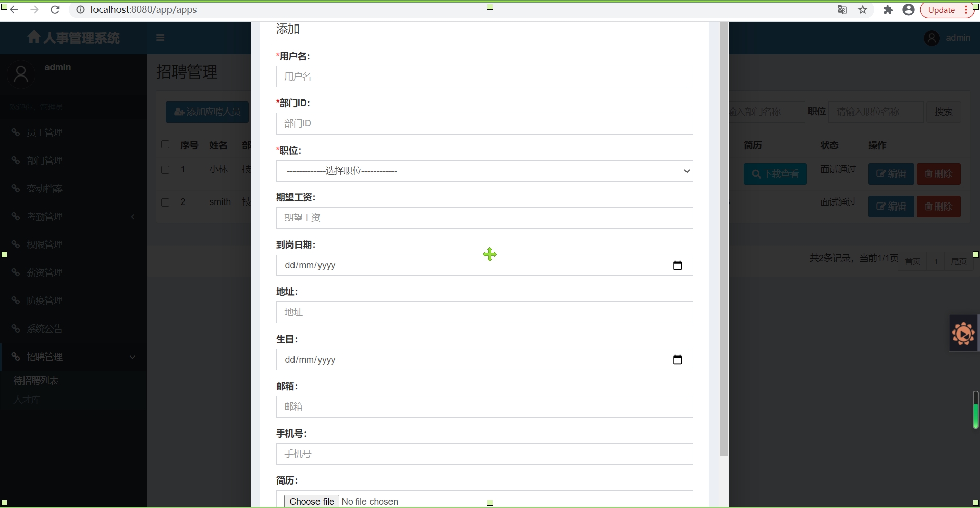Click the 职位 search input field
This screenshot has width=980, height=508.
(x=876, y=112)
